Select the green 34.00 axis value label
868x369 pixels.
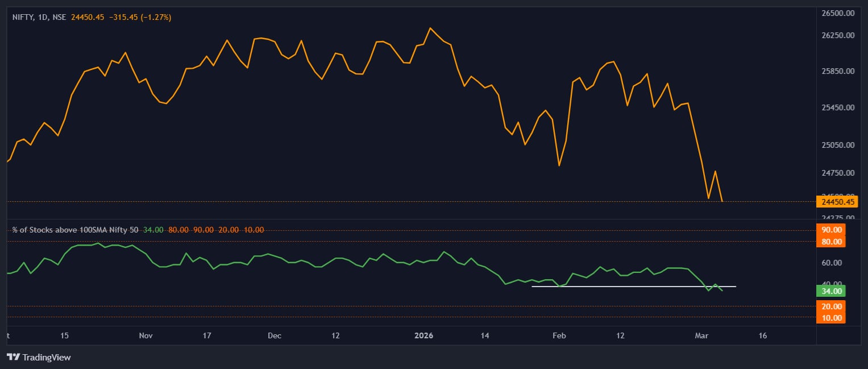[831, 291]
